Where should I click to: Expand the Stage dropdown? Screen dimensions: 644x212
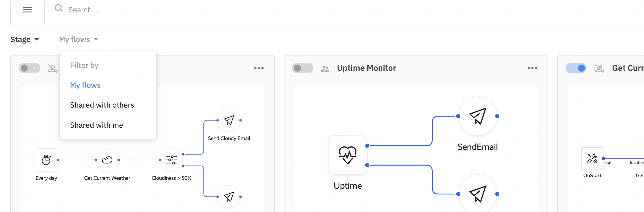tap(25, 39)
